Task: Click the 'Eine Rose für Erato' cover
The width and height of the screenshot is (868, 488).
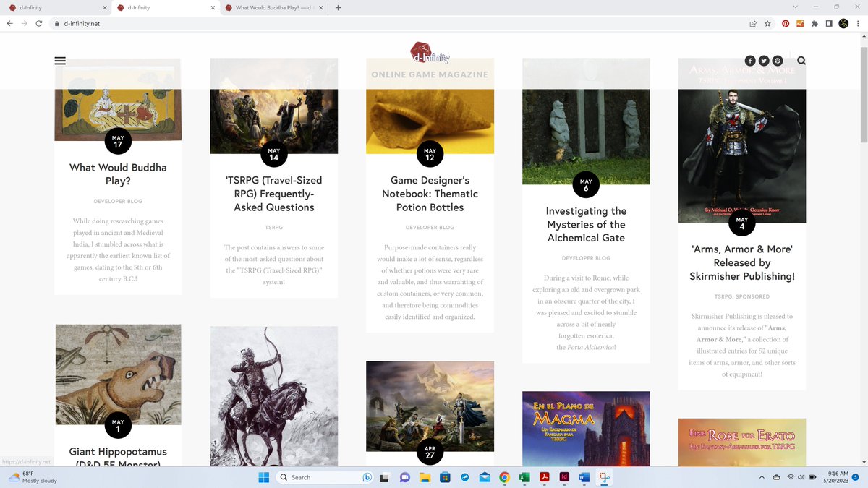Action: pyautogui.click(x=742, y=442)
